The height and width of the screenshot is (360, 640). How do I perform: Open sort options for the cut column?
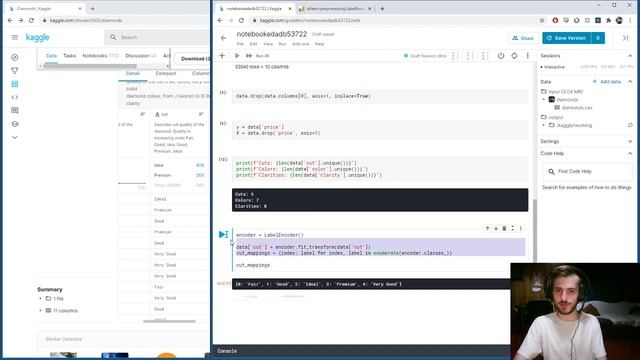[201, 114]
